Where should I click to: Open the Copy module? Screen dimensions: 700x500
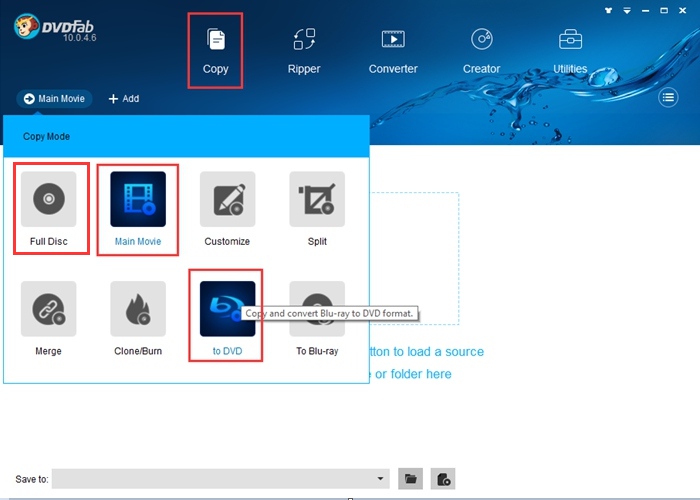(x=216, y=51)
